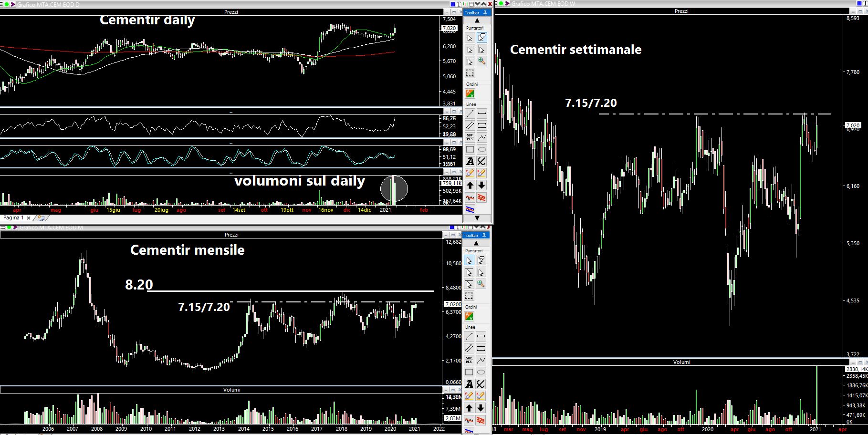Click green circle in weekly chart title bar
The image size is (868, 435).
(x=501, y=4)
